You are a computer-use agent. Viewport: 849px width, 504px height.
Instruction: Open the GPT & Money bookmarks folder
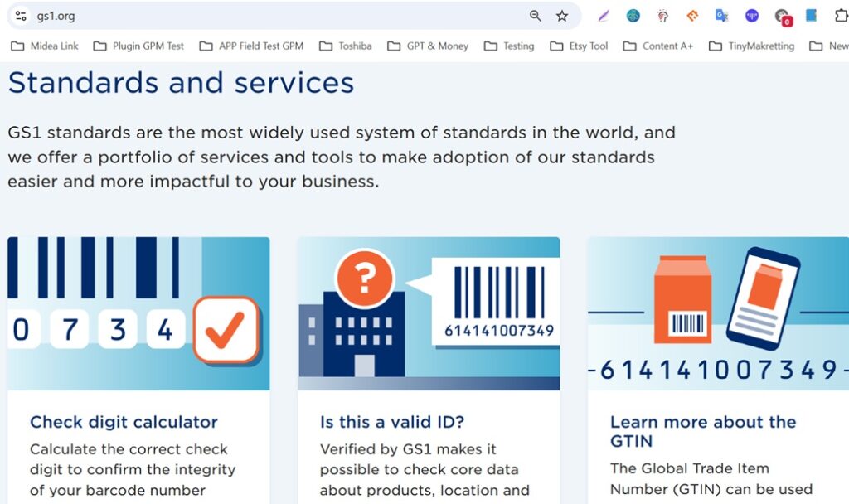428,46
